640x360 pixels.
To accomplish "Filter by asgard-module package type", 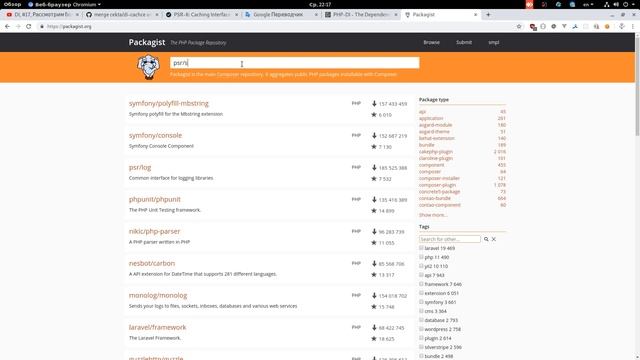I will click(435, 125).
